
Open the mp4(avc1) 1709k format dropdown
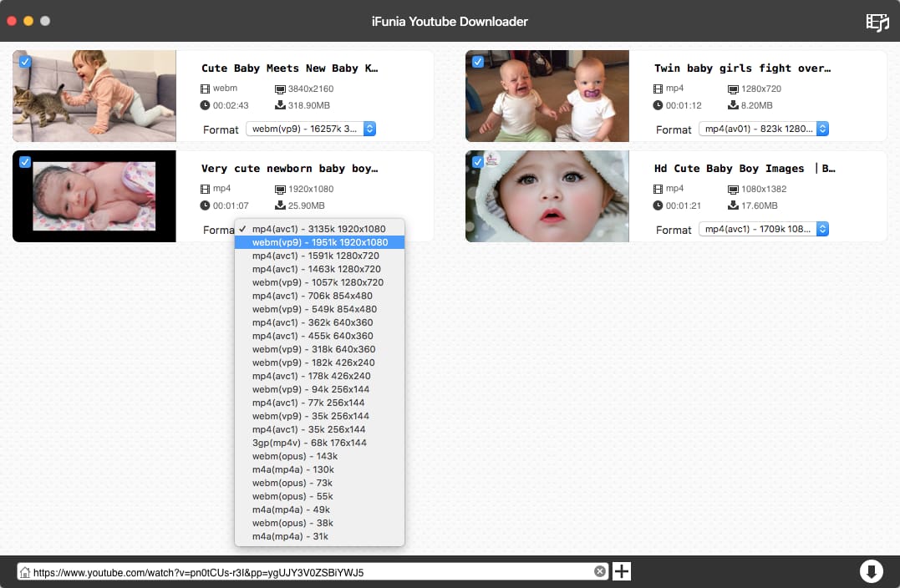click(764, 229)
